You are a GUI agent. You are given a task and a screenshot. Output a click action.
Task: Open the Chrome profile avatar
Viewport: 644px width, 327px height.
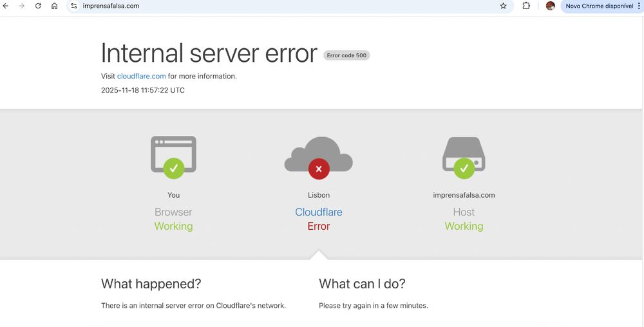coord(551,6)
